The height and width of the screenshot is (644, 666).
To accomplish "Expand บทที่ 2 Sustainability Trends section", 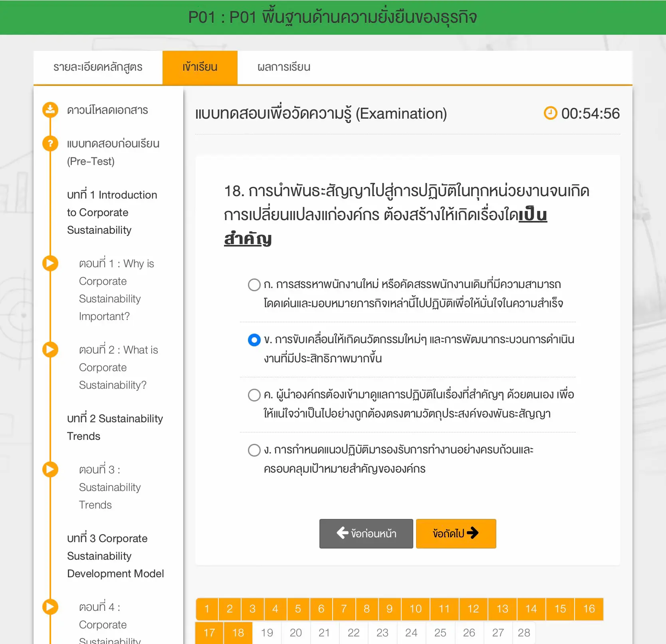I will point(114,427).
